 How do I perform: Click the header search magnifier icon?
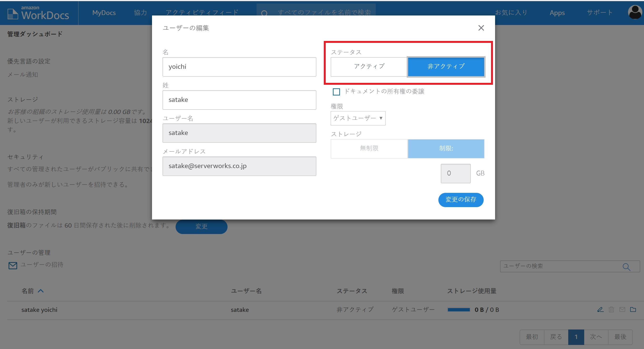click(x=264, y=13)
